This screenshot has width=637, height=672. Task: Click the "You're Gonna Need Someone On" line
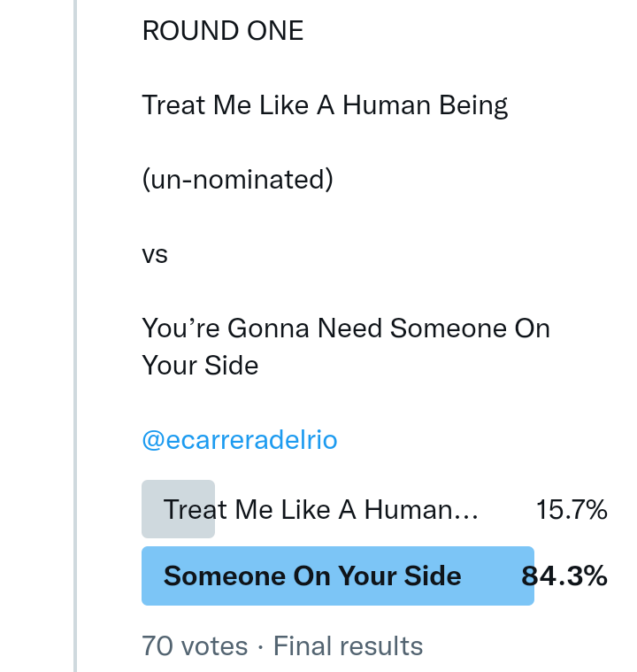tap(346, 328)
